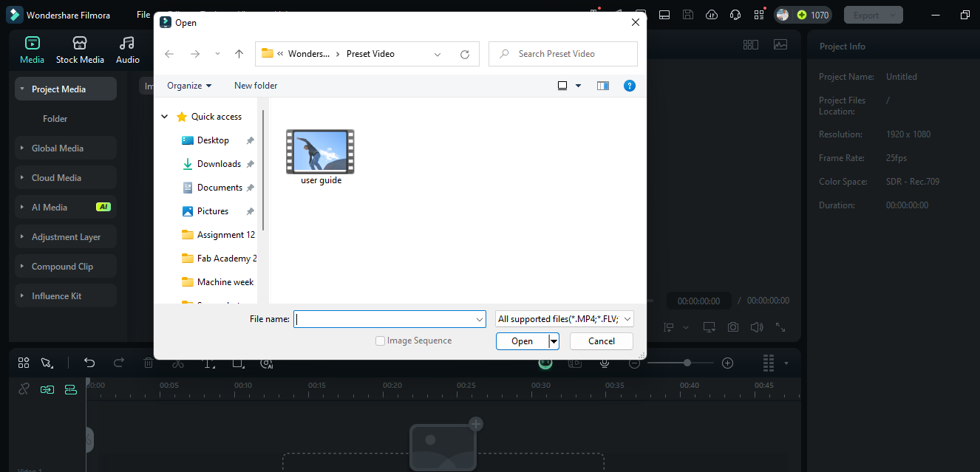The width and height of the screenshot is (980, 472).
Task: Open the apps grid icon with red dot
Action: coord(759,15)
